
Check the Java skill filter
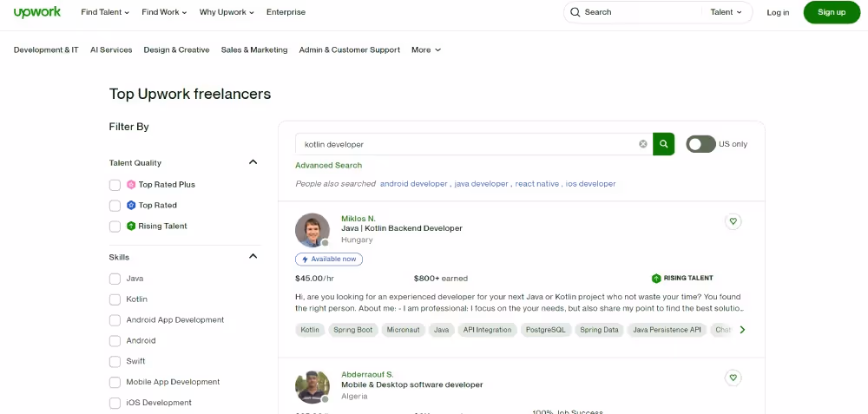(115, 279)
